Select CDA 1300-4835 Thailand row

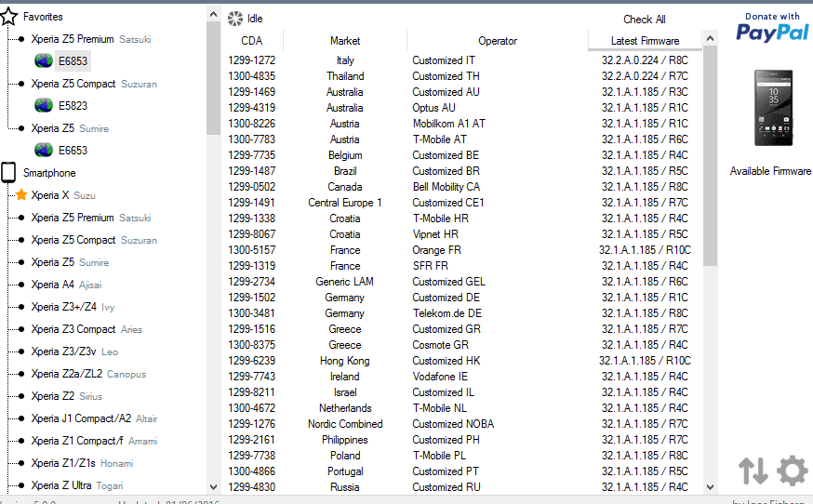(x=462, y=75)
